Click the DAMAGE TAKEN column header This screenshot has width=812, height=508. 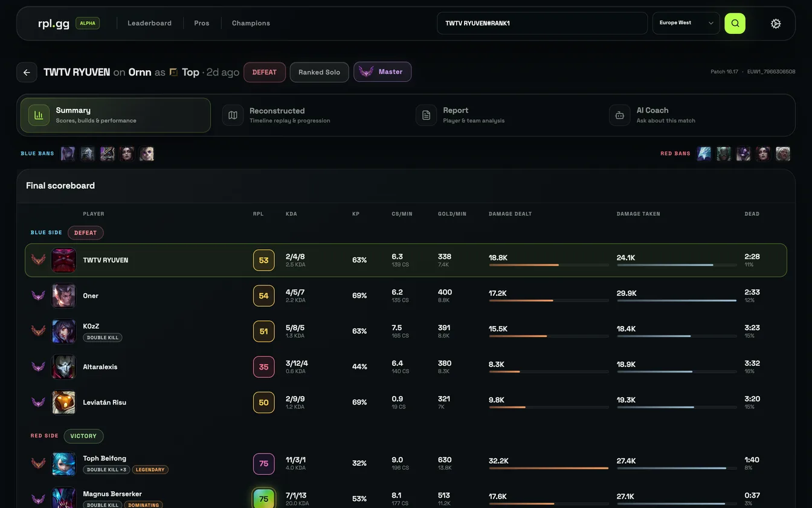pyautogui.click(x=639, y=214)
